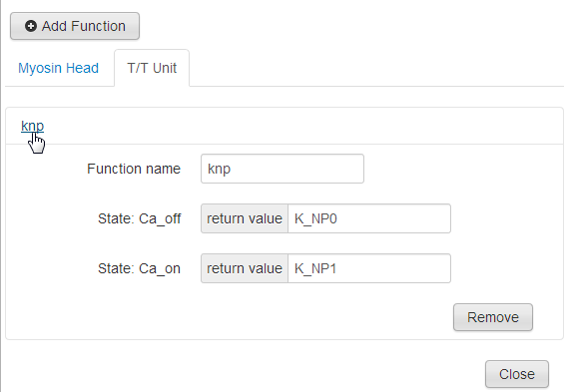Click the 'State: Ca_on' label
This screenshot has height=392, width=566.
pyautogui.click(x=139, y=268)
